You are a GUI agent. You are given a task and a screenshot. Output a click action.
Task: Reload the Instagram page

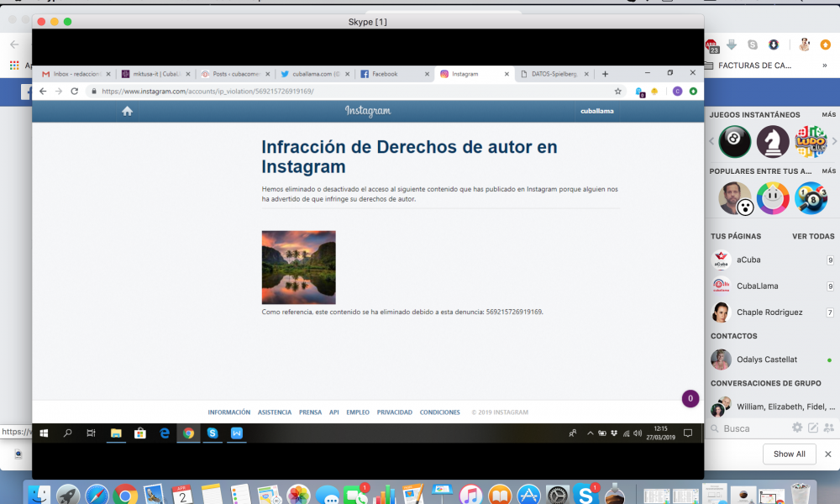(75, 91)
